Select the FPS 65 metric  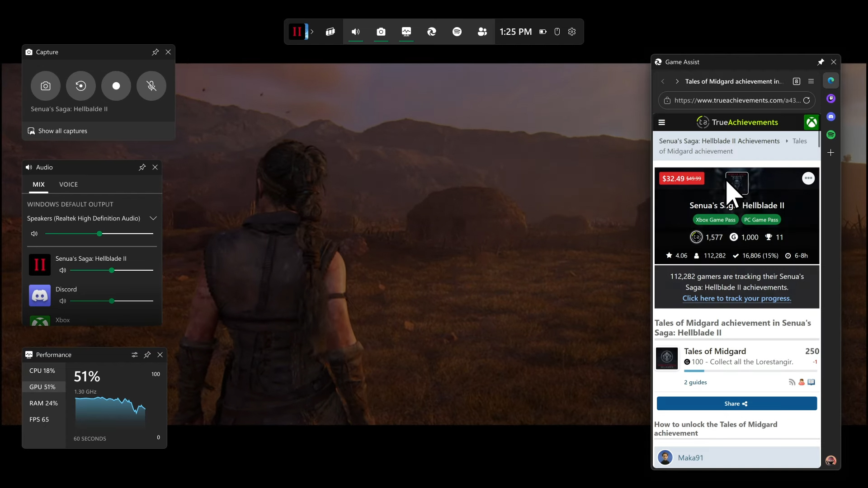[44, 419]
